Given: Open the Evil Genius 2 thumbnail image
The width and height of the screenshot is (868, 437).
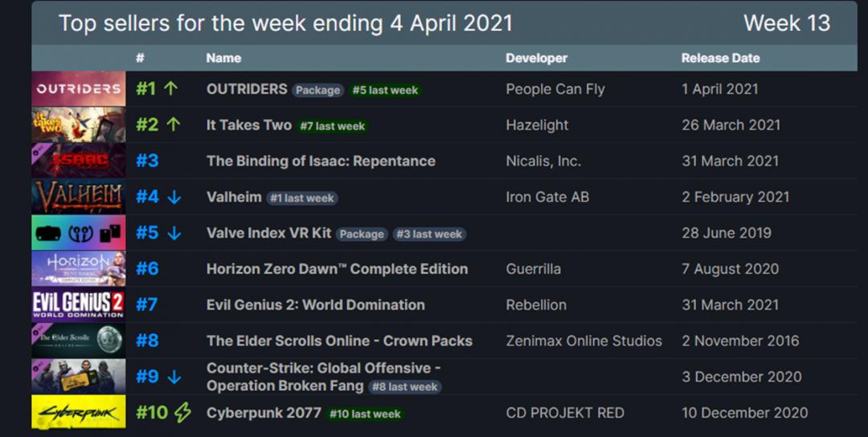Looking at the screenshot, I should (x=79, y=304).
